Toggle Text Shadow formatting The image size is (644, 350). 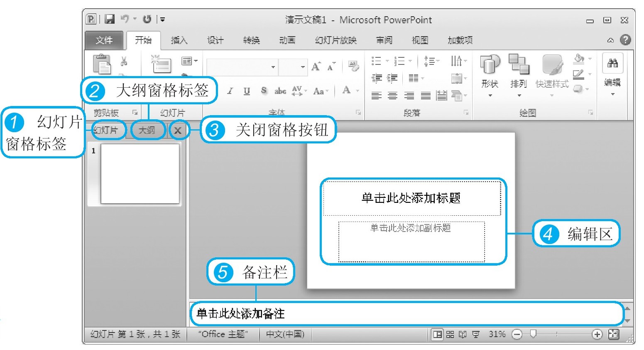pyautogui.click(x=264, y=91)
